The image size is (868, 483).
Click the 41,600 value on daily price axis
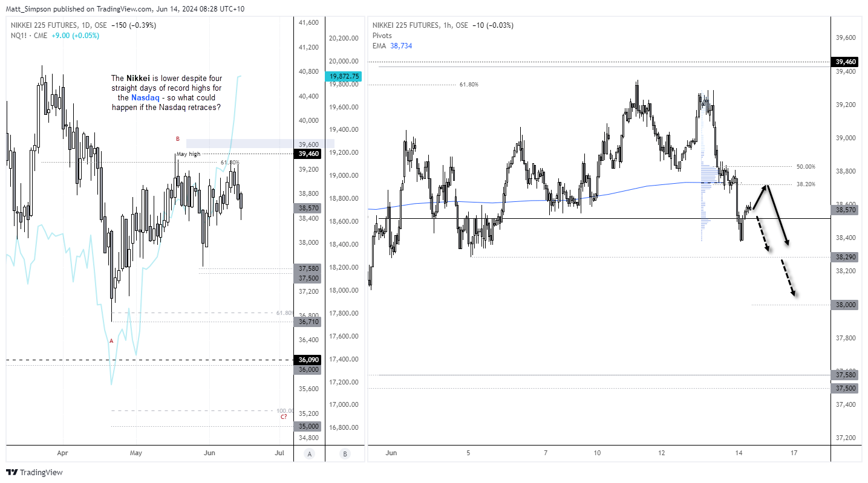click(x=309, y=22)
